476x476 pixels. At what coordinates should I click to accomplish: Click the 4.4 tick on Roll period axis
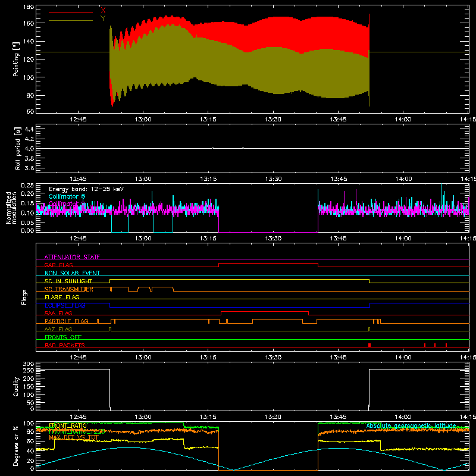[29, 129]
